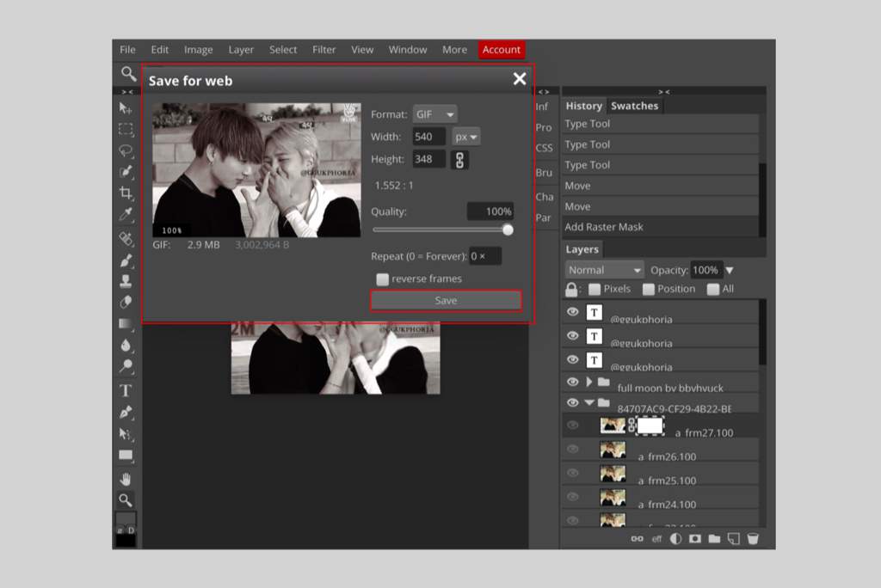Screen dimensions: 881x588
Task: Toggle the All lock checkbox
Action: tap(713, 289)
